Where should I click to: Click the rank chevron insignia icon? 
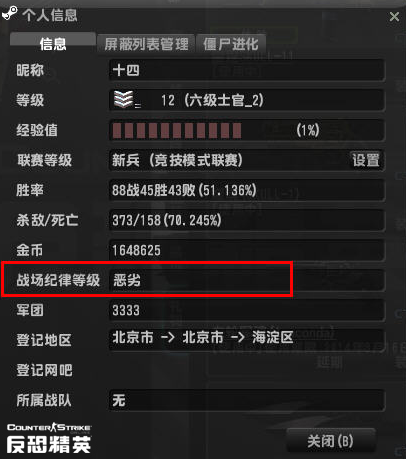coord(123,99)
